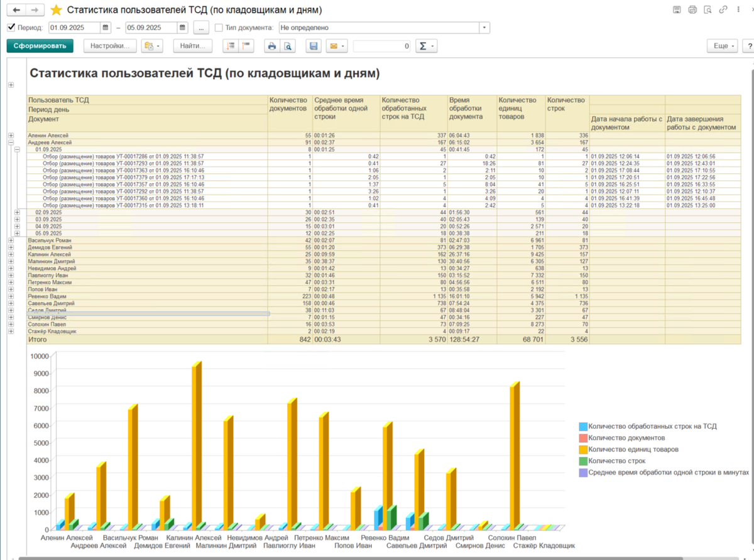The height and width of the screenshot is (560, 754).
Task: Click the envelope send-by-email icon
Action: [336, 46]
